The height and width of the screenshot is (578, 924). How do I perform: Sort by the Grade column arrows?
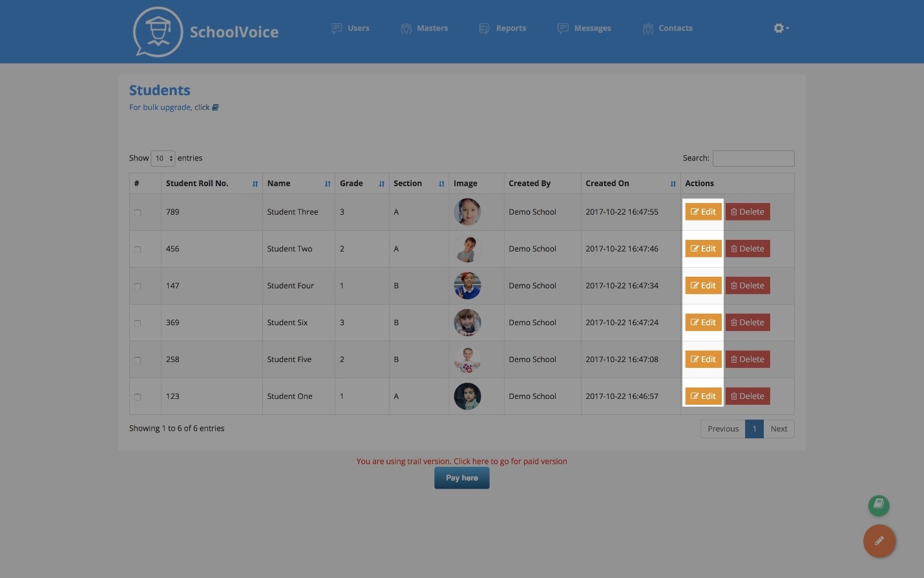[x=382, y=184]
